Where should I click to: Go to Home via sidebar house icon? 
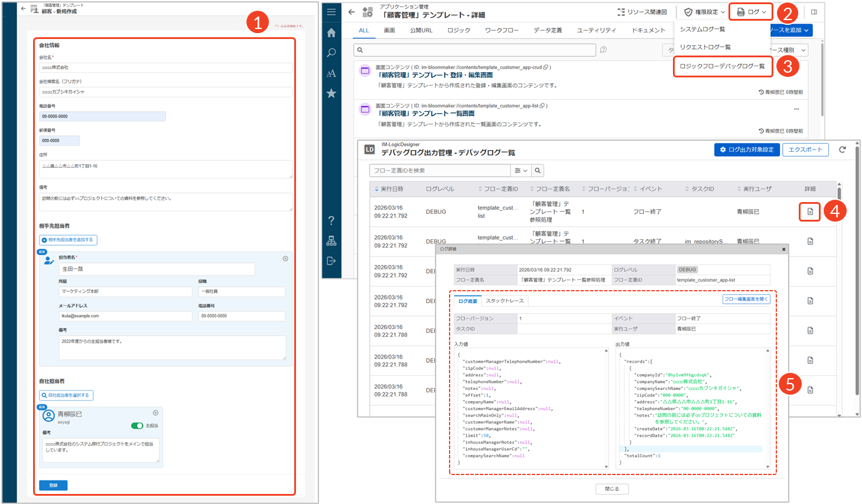[331, 33]
